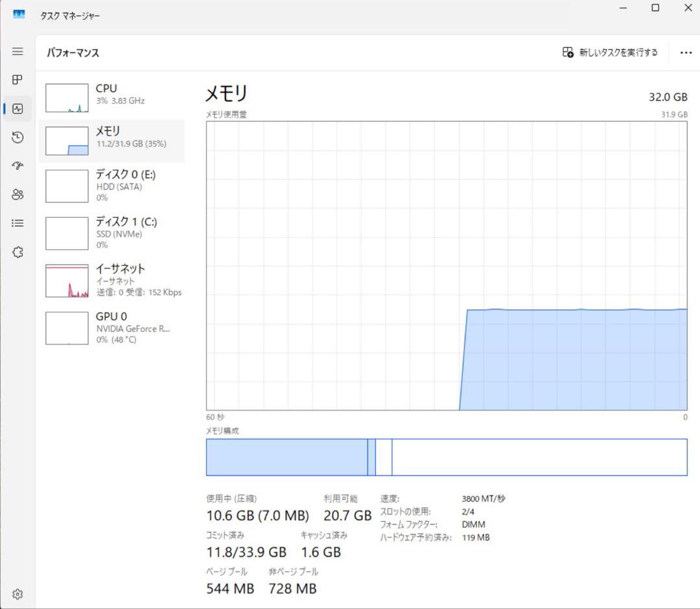
Task: Click the 10.6 GB (7.0 MB) in-use value
Action: [x=257, y=516]
